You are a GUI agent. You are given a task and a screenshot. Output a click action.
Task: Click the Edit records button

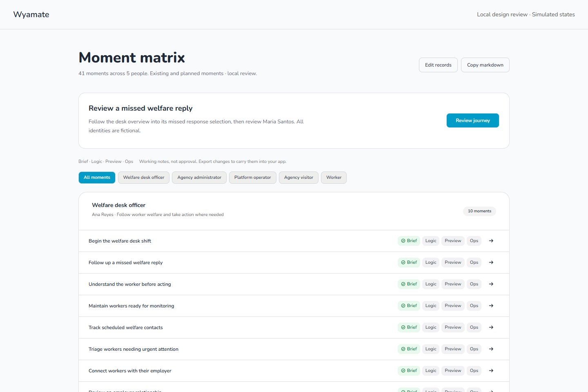(x=438, y=65)
